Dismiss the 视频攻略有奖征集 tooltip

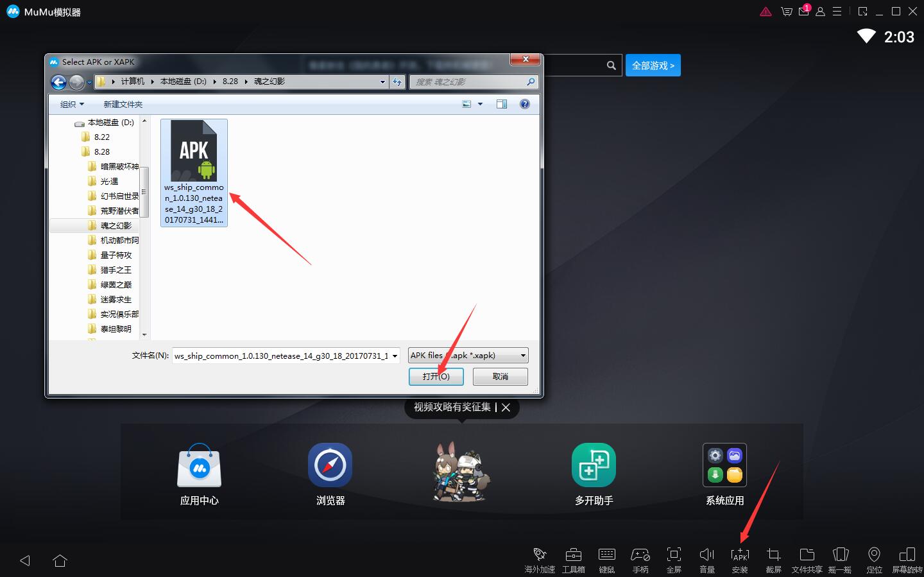click(x=506, y=408)
